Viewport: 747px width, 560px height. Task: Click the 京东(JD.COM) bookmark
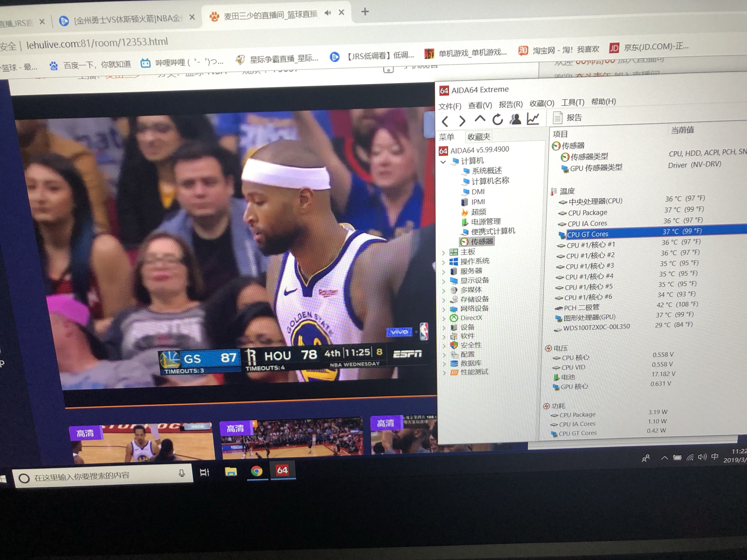coord(649,47)
